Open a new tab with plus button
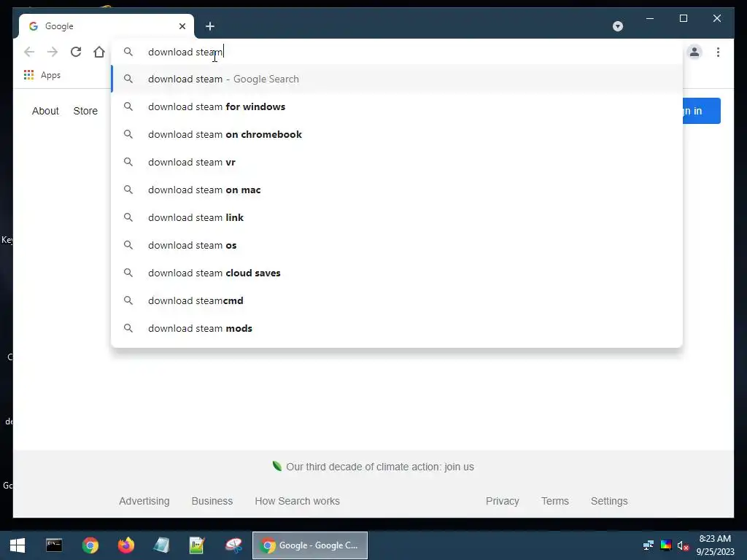Viewport: 747px width, 560px height. coord(210,26)
